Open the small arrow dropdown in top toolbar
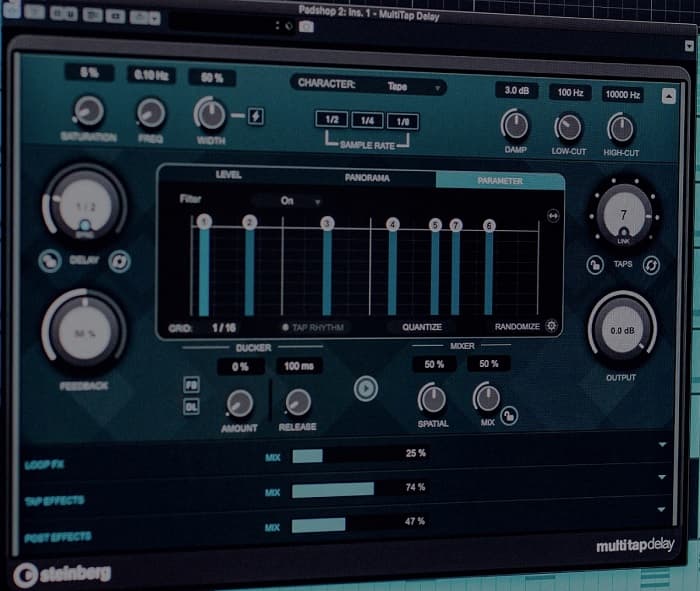 tap(154, 19)
